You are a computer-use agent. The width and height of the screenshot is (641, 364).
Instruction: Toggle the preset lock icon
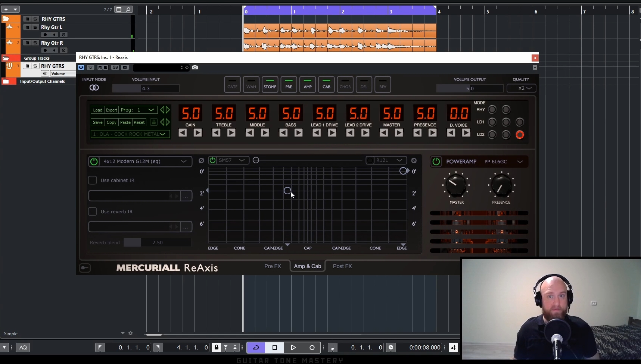[x=153, y=122]
